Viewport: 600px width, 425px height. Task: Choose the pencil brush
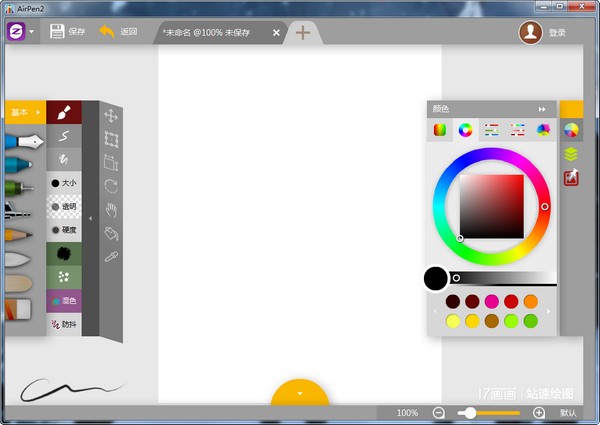(18, 234)
